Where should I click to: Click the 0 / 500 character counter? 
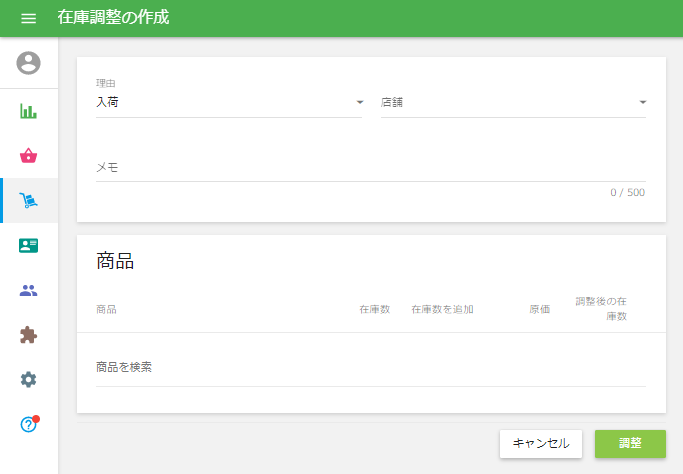(x=627, y=193)
